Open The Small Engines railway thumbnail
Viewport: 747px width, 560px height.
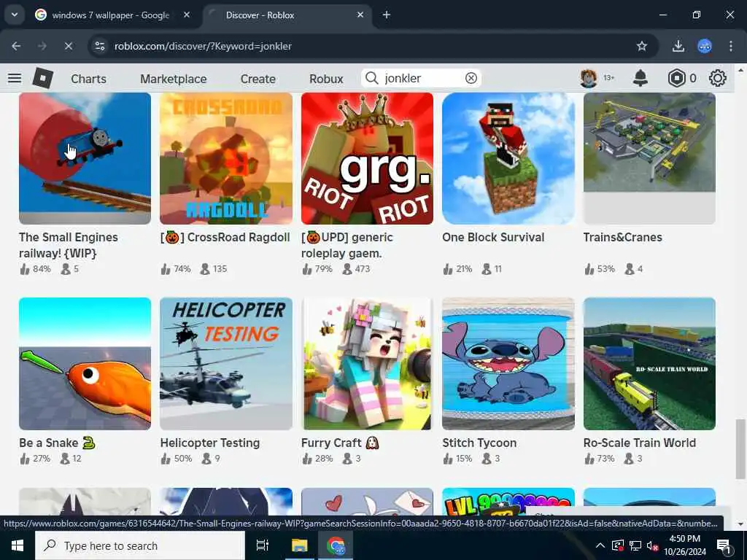tap(85, 158)
